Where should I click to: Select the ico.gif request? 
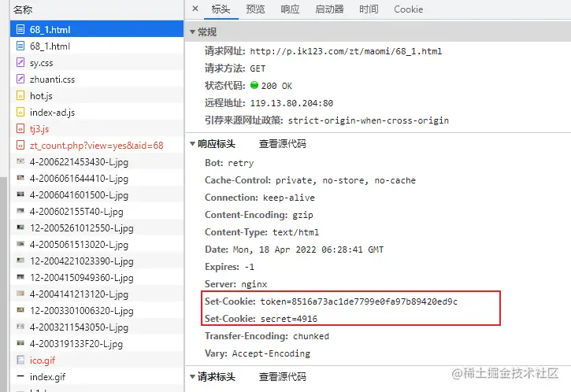(x=97, y=360)
